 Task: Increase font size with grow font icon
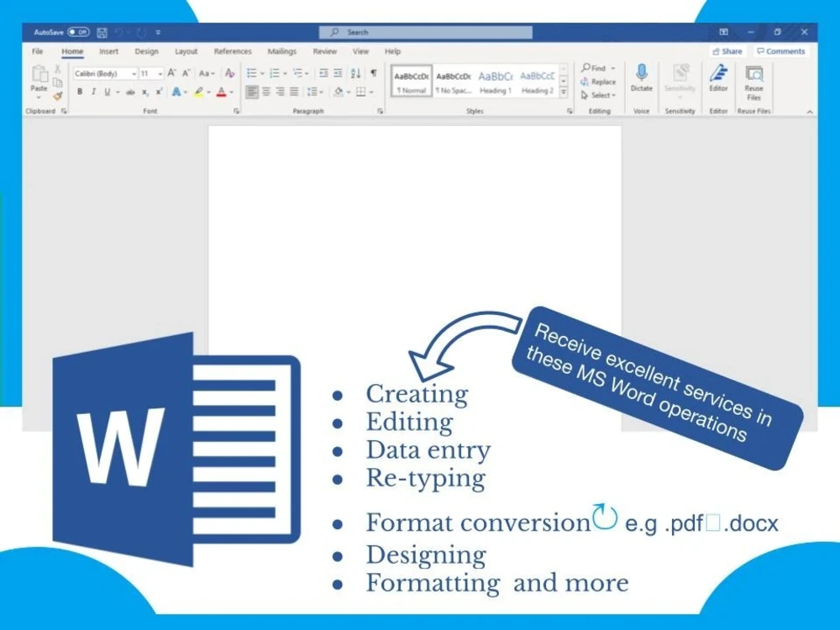point(171,73)
